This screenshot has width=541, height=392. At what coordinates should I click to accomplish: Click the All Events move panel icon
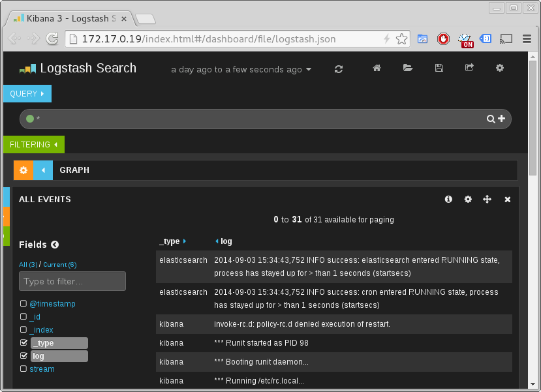click(x=487, y=199)
